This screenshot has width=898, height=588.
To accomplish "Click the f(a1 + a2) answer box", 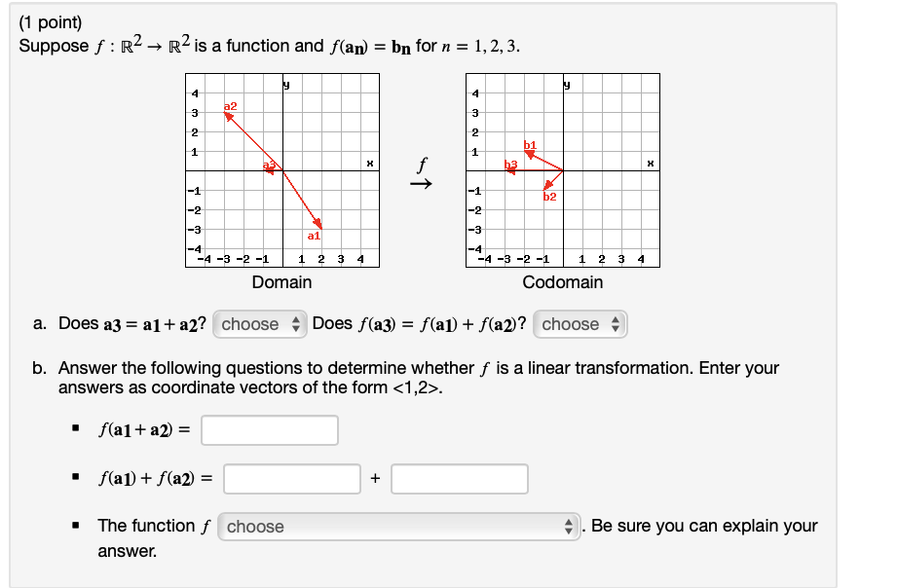I will tap(269, 429).
